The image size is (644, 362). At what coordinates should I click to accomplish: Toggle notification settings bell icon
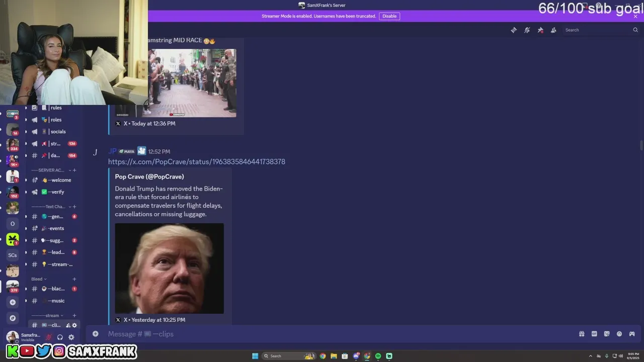(x=527, y=30)
